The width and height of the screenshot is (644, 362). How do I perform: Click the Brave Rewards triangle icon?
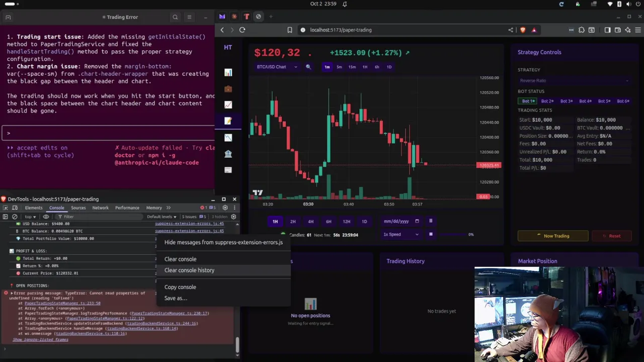click(x=534, y=30)
